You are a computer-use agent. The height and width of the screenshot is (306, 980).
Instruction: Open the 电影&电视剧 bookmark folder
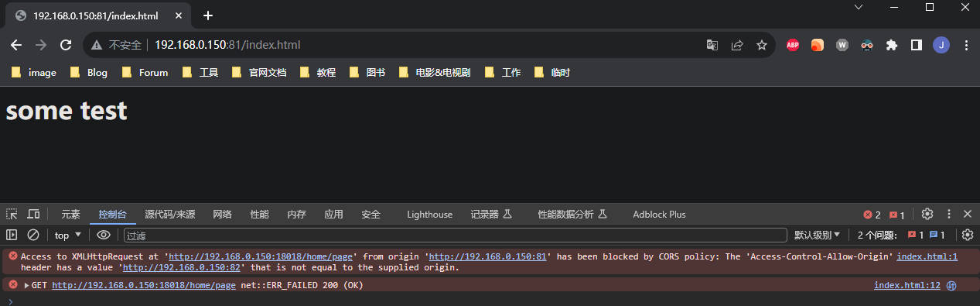[435, 73]
